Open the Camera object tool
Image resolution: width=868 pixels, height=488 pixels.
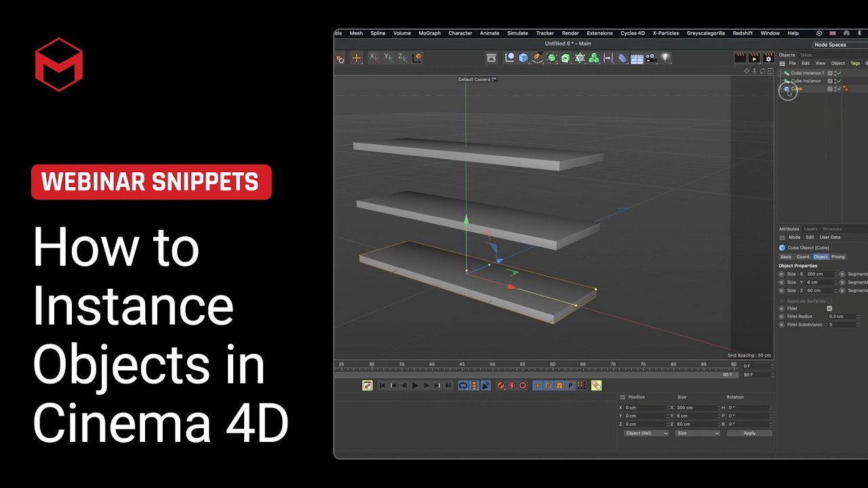coord(651,58)
